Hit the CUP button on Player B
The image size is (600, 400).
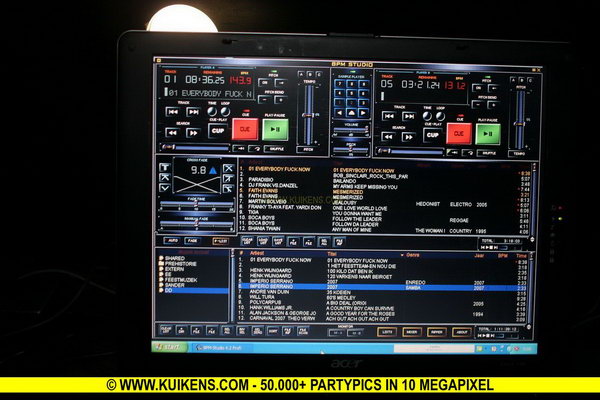point(432,135)
